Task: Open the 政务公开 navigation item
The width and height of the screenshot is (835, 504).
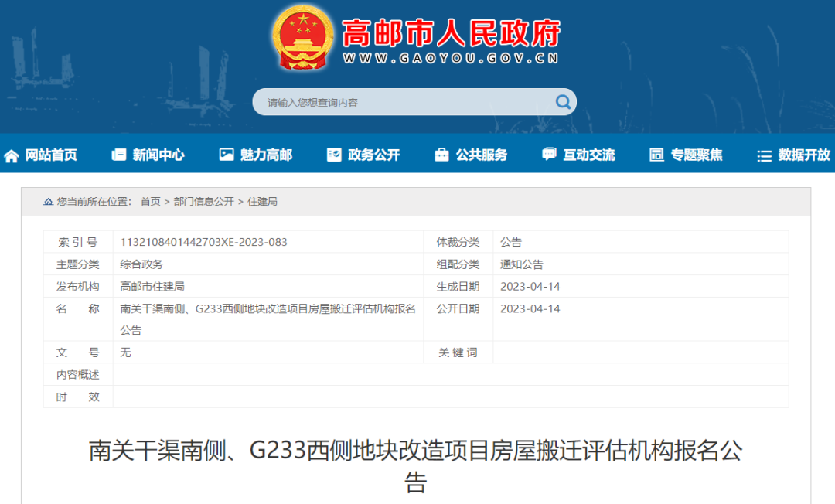Action: [x=374, y=155]
